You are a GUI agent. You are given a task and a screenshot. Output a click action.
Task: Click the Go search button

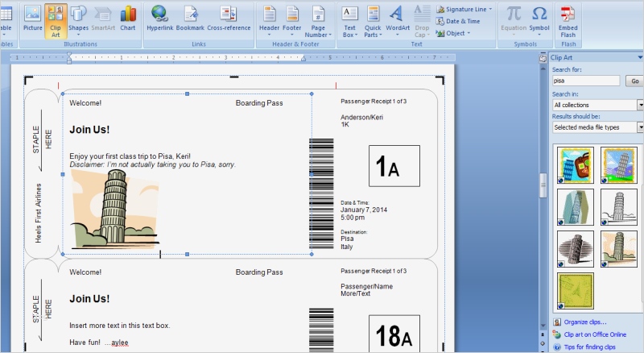pyautogui.click(x=634, y=81)
